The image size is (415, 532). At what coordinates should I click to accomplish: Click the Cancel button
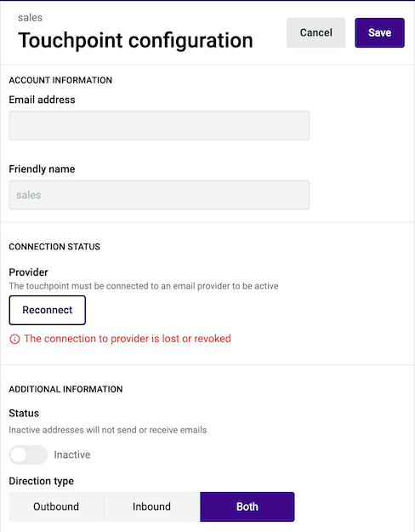[316, 32]
